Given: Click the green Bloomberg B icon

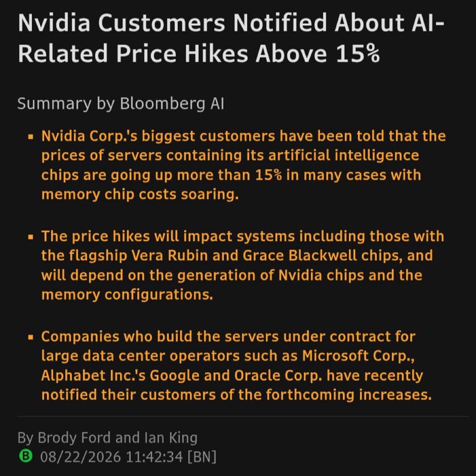Looking at the screenshot, I should (25, 456).
